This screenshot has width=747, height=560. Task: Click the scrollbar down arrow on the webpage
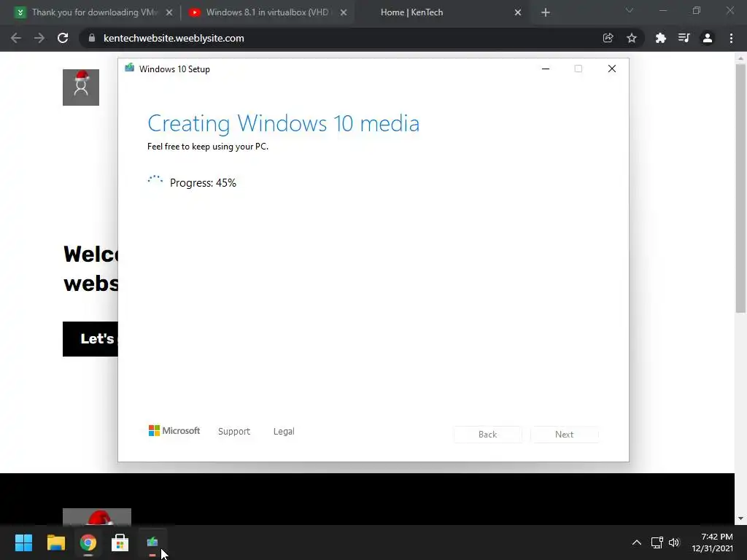(x=740, y=518)
